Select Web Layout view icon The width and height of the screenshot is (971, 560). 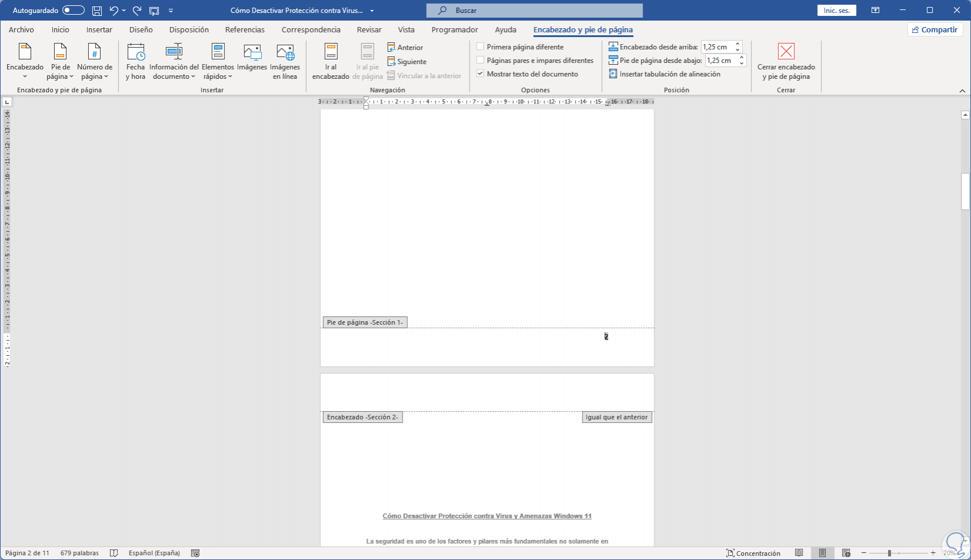846,553
